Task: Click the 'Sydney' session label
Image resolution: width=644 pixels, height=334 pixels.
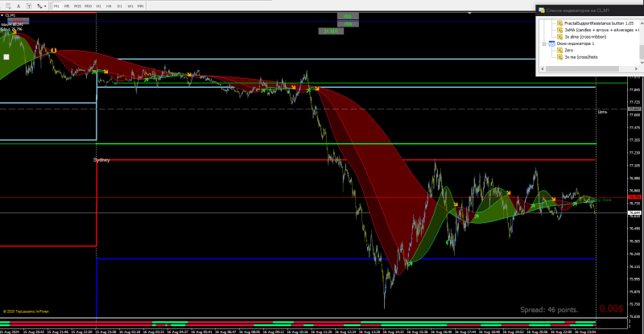Action: (101, 160)
